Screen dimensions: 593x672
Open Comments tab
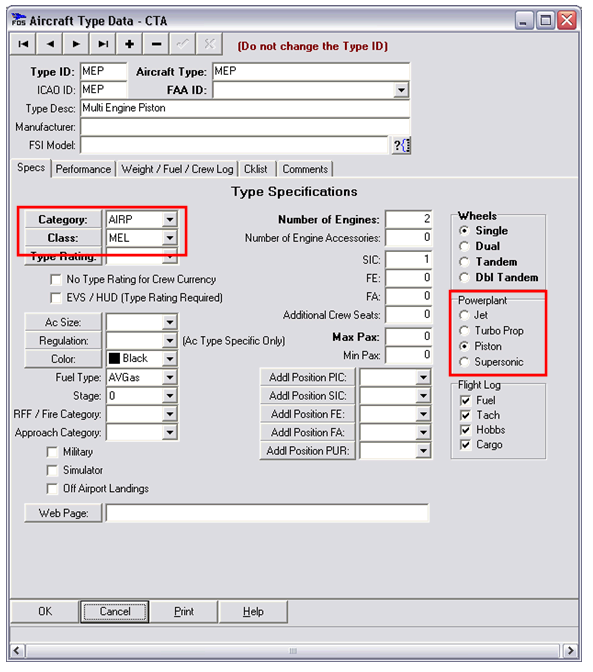[305, 169]
